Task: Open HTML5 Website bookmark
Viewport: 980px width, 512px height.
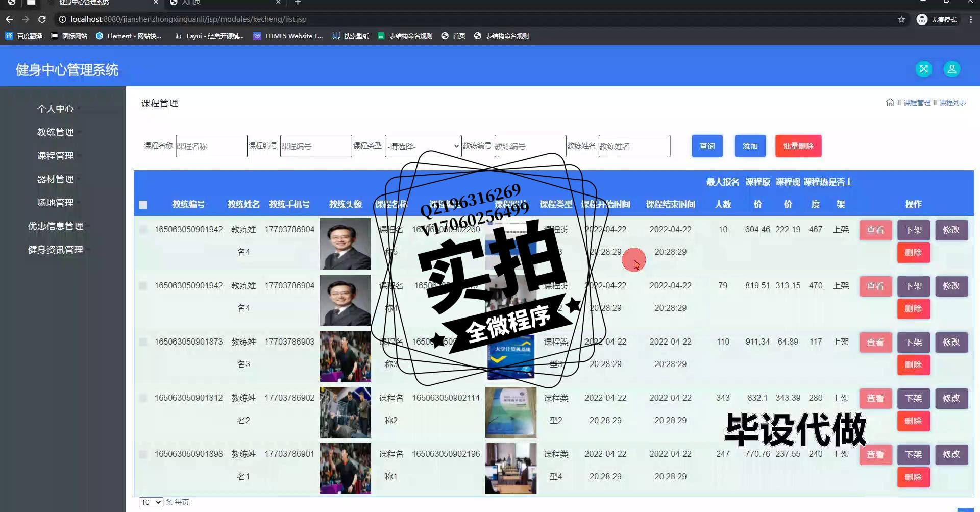Action: [x=288, y=36]
